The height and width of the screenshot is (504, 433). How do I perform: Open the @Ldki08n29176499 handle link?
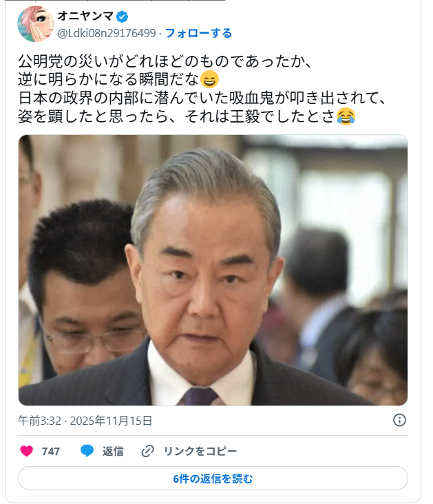(x=107, y=33)
